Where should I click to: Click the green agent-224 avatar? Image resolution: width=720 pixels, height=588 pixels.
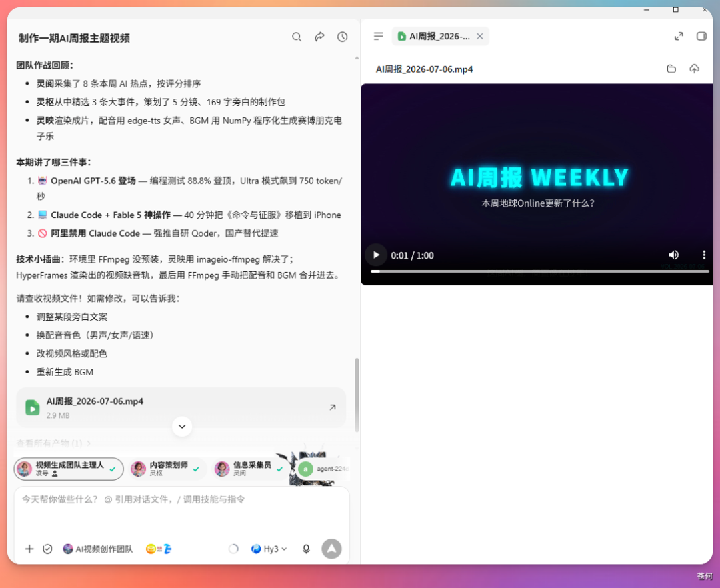[x=305, y=469]
